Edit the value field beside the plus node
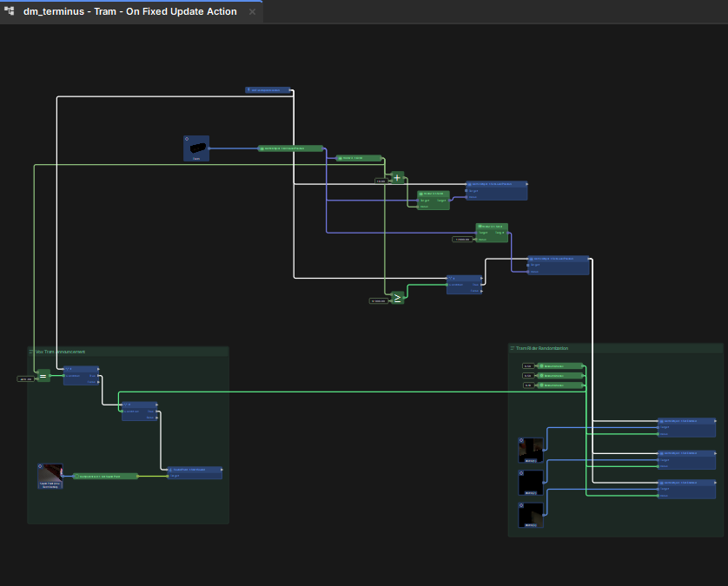Screen dimensions: 728x586 (x=381, y=181)
